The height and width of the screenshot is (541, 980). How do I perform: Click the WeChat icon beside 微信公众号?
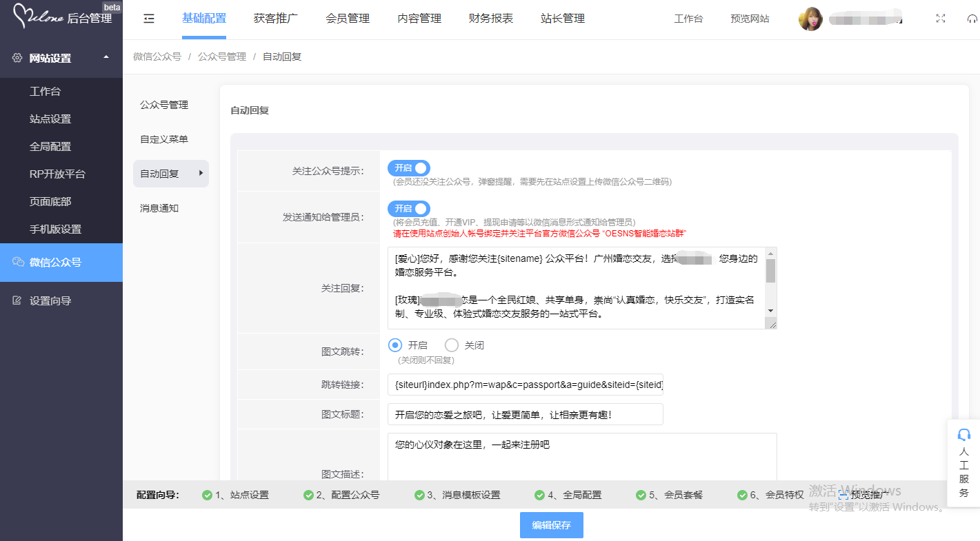18,262
